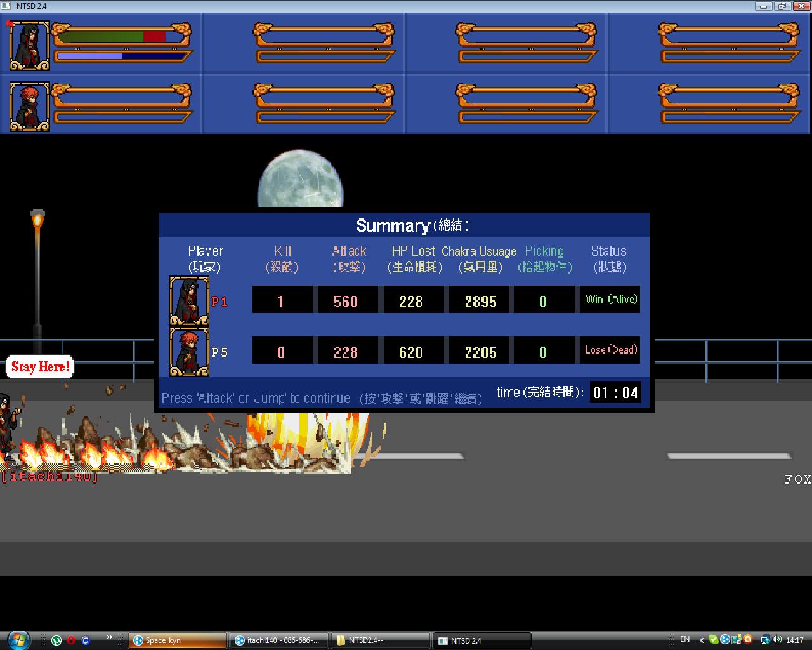Screen dimensions: 812x650
Task: Click player one's blue chakra bar
Action: (89, 56)
